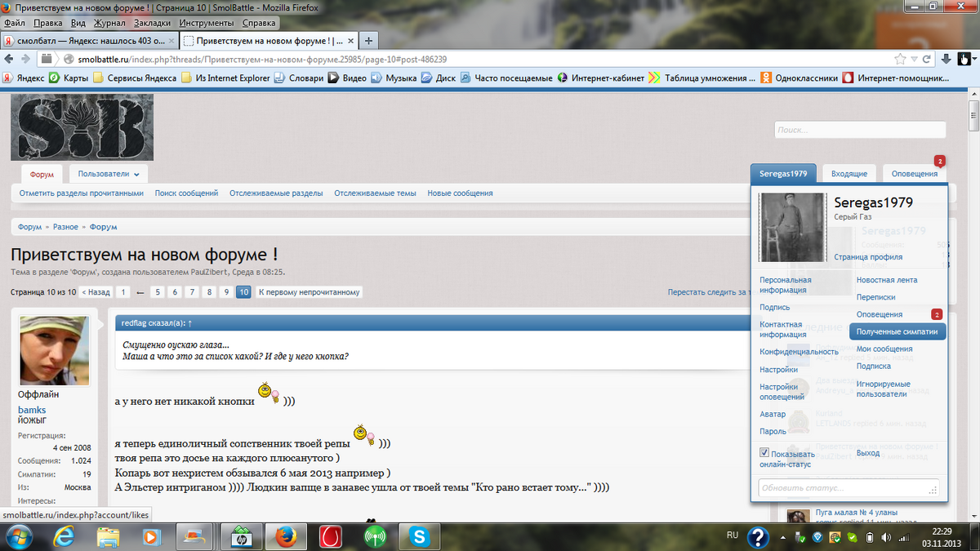The image size is (980, 551).
Task: Click in the Обновить статус field
Action: (x=849, y=488)
